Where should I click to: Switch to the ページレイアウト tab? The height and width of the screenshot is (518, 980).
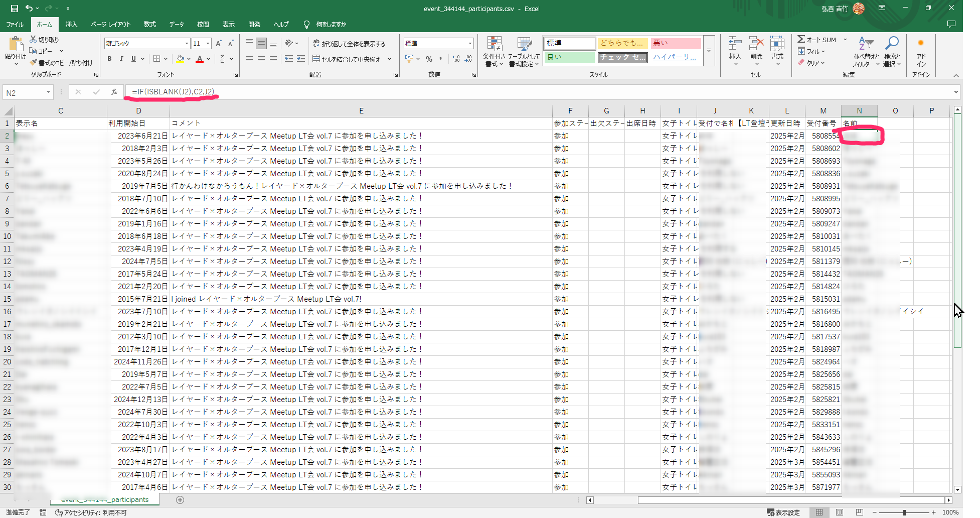coord(111,24)
